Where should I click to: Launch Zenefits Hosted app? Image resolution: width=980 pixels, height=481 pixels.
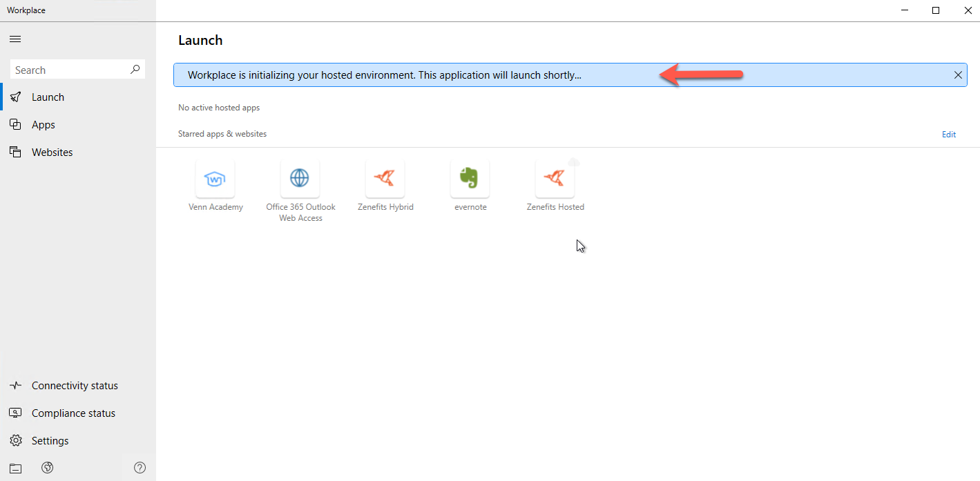click(555, 179)
